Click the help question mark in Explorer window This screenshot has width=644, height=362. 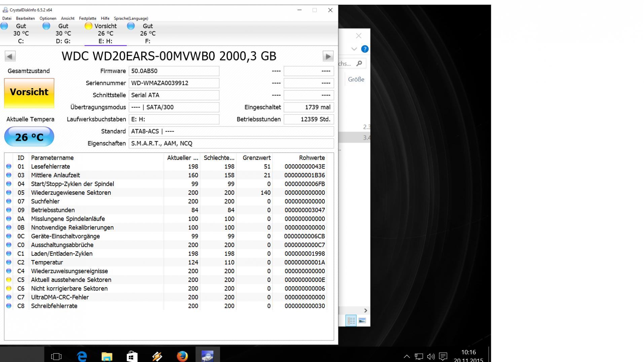pyautogui.click(x=365, y=49)
